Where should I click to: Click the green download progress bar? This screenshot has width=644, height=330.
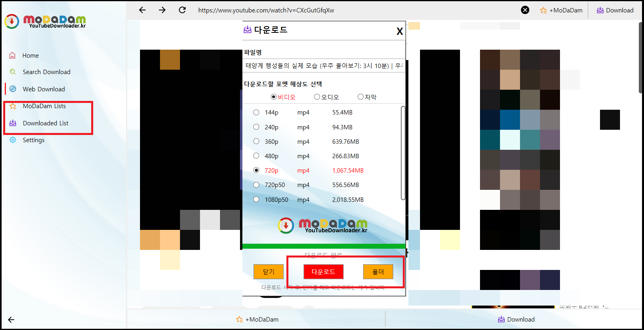click(324, 246)
